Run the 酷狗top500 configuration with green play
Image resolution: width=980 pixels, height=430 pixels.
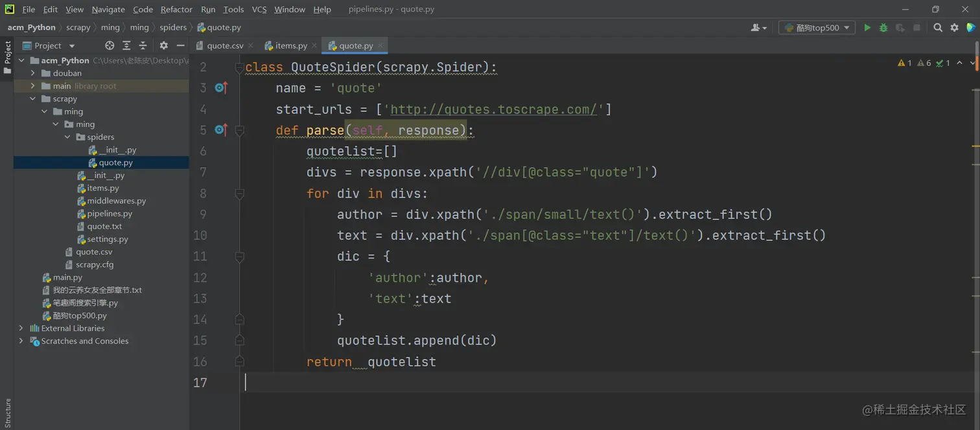pyautogui.click(x=867, y=28)
